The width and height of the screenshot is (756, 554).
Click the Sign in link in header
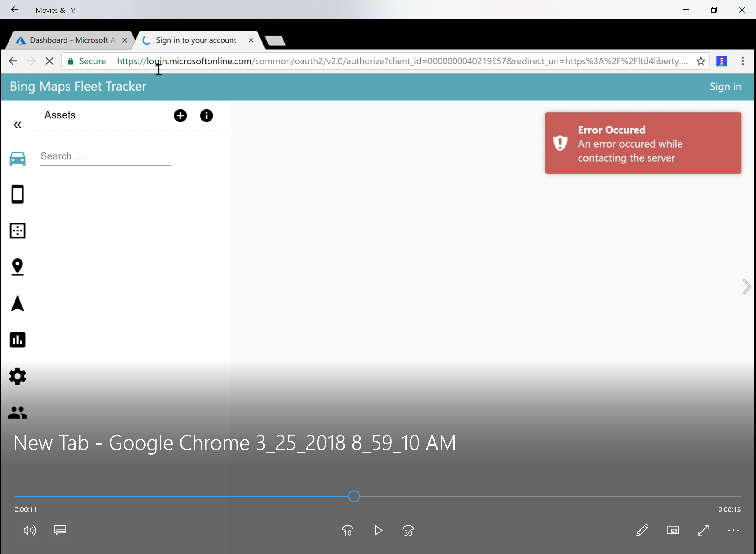[x=725, y=87]
